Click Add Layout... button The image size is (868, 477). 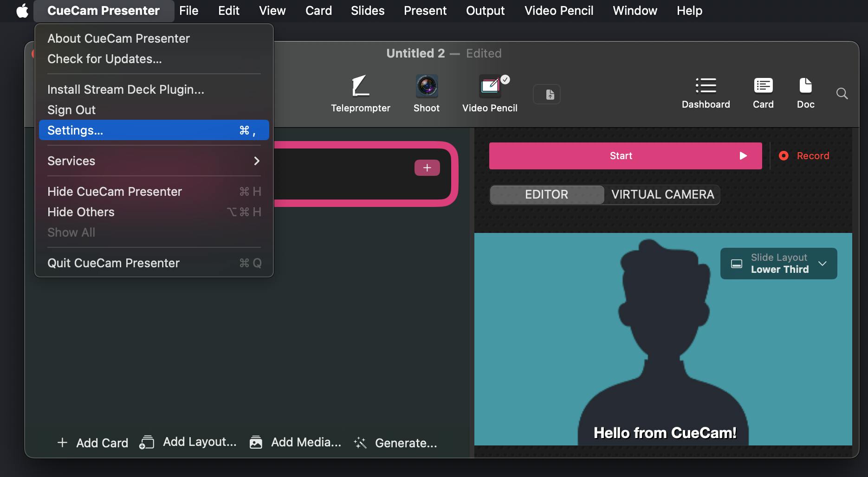tap(188, 442)
